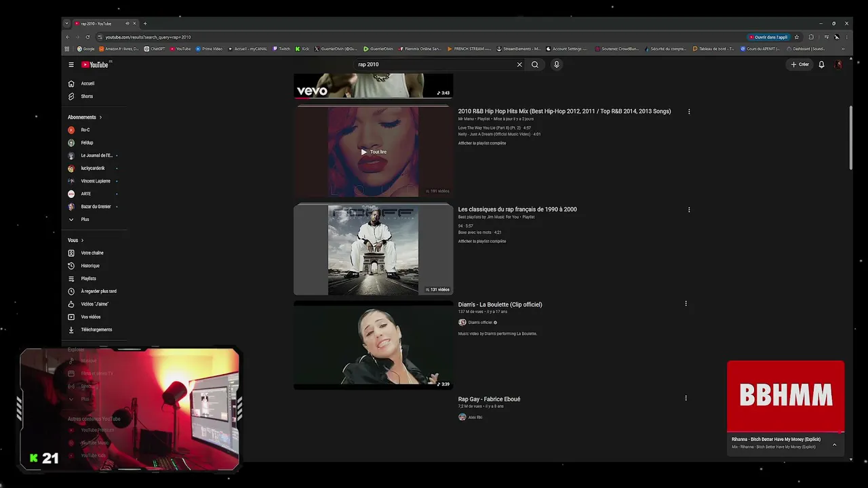Image resolution: width=868 pixels, height=488 pixels.
Task: Clear the search box with the X
Action: click(519, 64)
